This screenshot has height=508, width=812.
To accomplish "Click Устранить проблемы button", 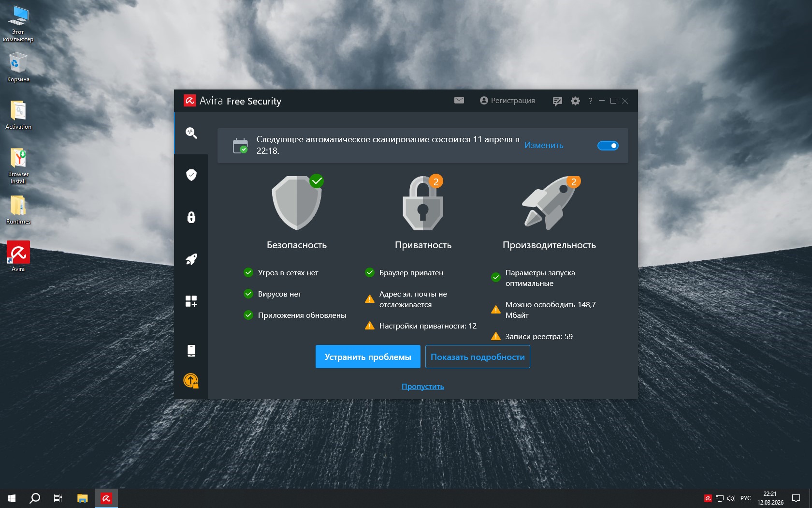I will [368, 357].
